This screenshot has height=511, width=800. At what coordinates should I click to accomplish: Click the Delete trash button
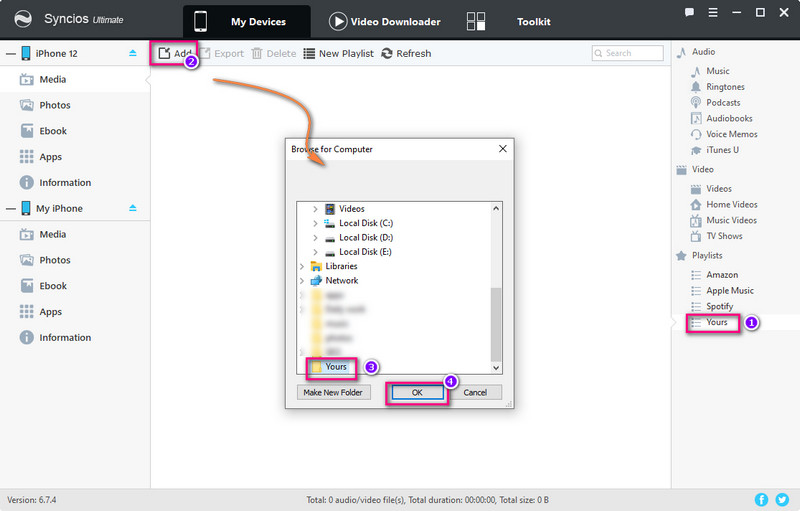(274, 53)
